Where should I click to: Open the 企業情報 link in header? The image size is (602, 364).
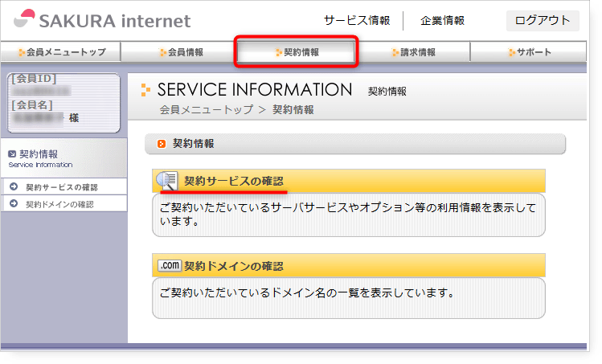click(442, 20)
